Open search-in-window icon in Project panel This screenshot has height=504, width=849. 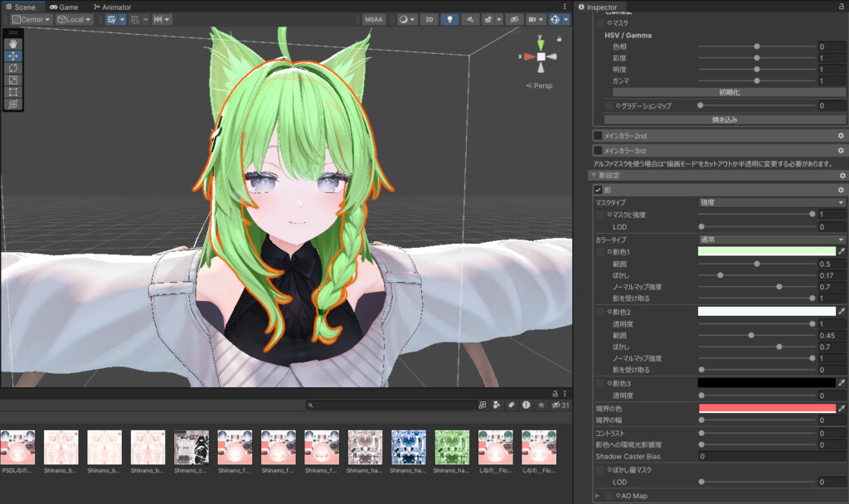[483, 405]
